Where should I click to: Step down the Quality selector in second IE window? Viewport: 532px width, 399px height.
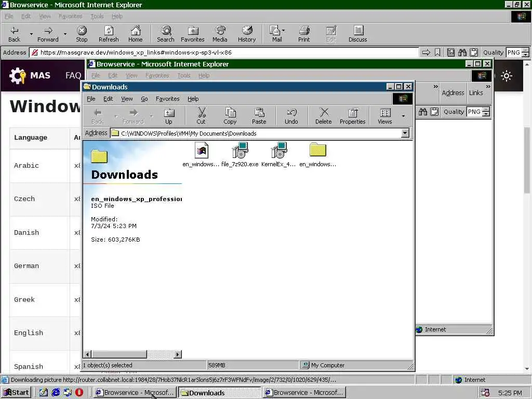coord(486,114)
